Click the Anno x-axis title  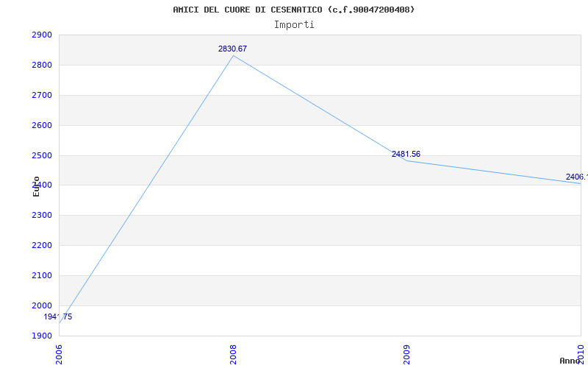click(570, 361)
